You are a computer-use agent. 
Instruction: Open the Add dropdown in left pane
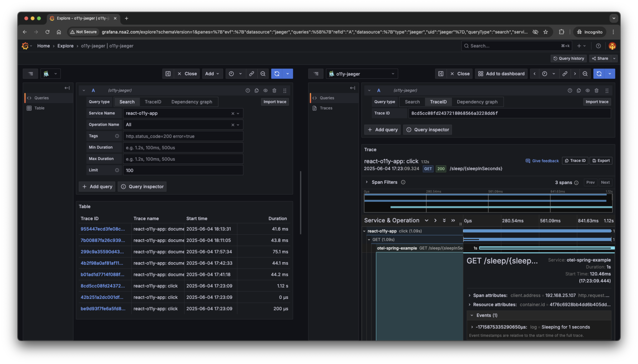[212, 74]
